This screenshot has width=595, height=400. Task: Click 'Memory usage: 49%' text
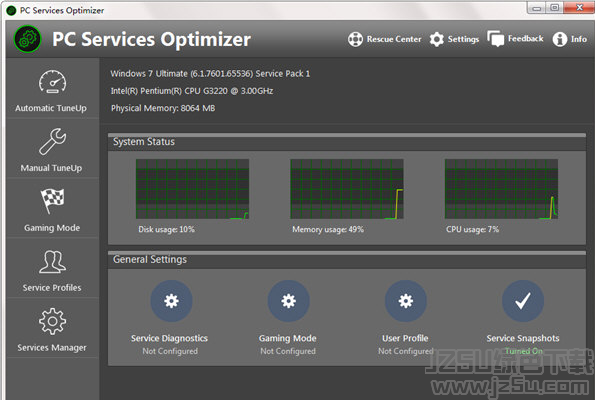[x=328, y=230]
